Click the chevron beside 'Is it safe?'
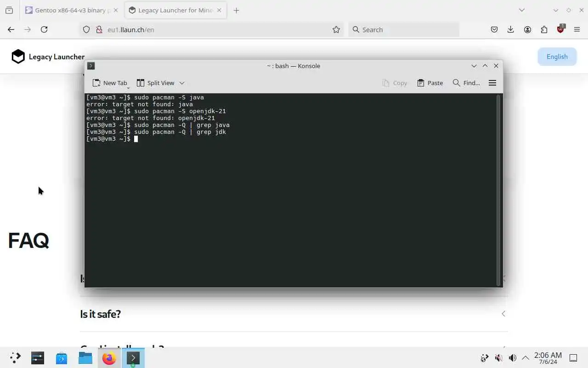 pyautogui.click(x=503, y=314)
